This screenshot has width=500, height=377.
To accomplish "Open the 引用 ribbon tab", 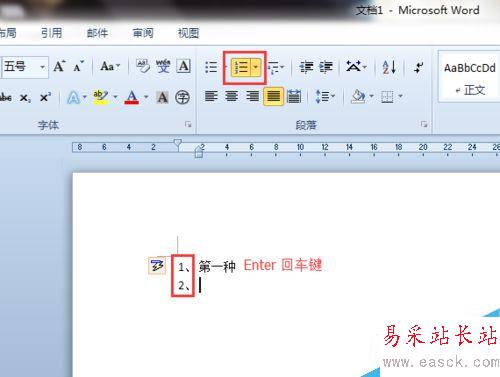I will pos(52,33).
